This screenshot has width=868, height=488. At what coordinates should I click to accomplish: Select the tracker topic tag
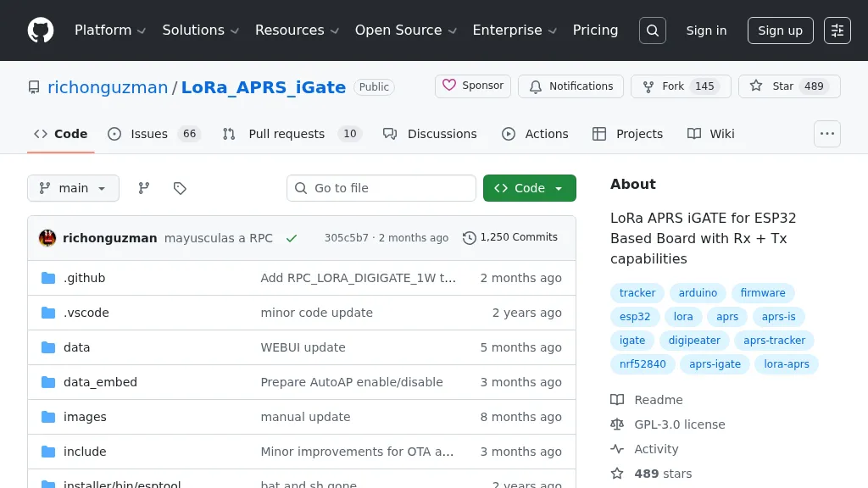[x=637, y=292]
